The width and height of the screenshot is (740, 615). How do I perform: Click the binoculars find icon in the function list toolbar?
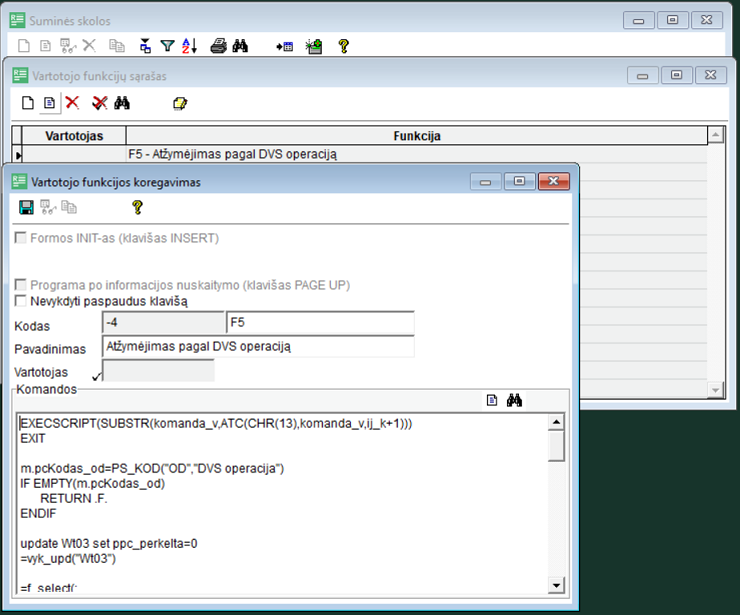(x=123, y=103)
